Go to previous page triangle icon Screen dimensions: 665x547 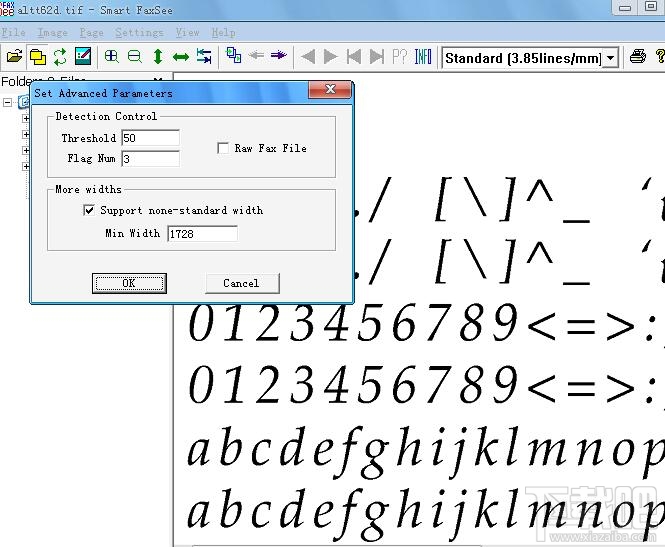click(x=308, y=56)
